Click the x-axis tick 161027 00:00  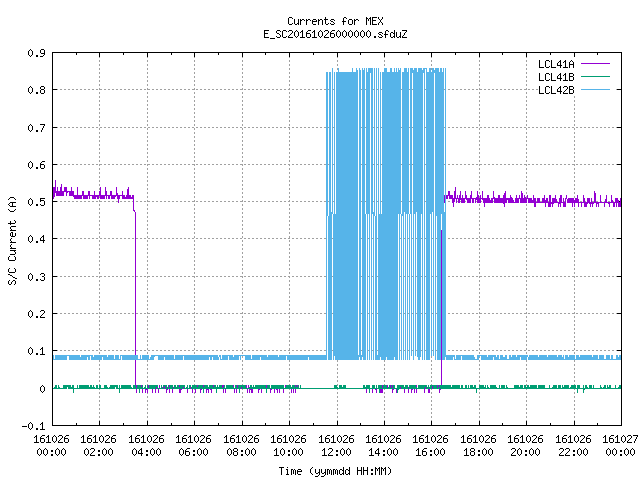pos(620,446)
